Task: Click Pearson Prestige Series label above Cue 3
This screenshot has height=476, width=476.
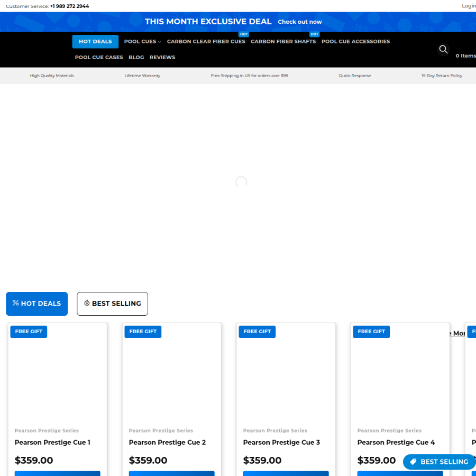Action: click(275, 431)
